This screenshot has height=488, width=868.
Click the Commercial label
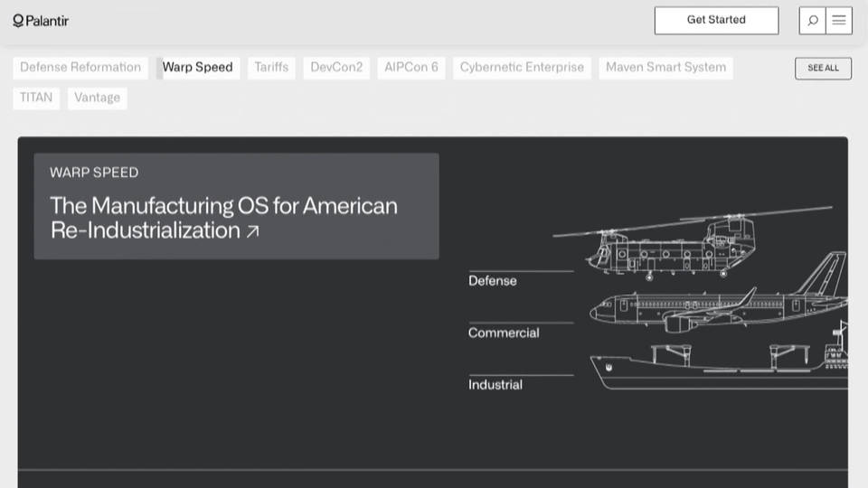click(504, 333)
